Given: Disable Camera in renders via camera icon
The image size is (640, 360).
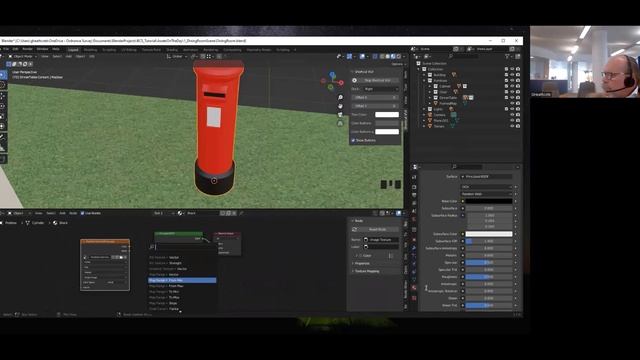Looking at the screenshot, I should point(518,115).
